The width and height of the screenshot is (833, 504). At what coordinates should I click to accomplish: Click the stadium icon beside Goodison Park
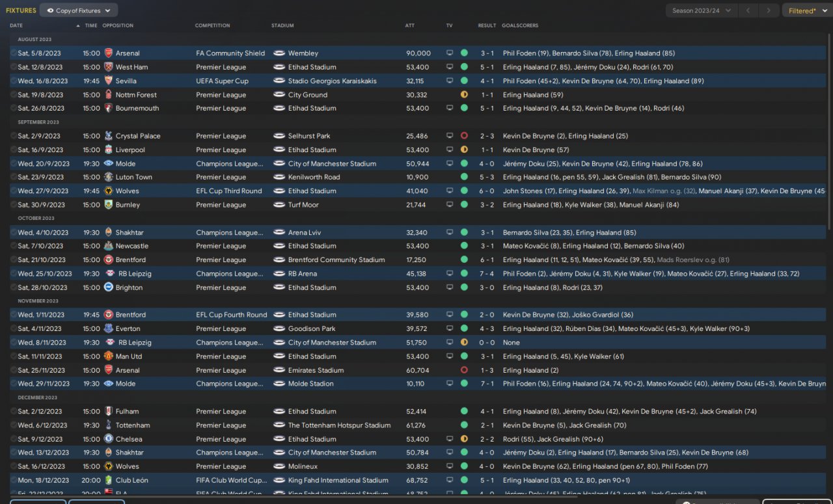coord(279,328)
